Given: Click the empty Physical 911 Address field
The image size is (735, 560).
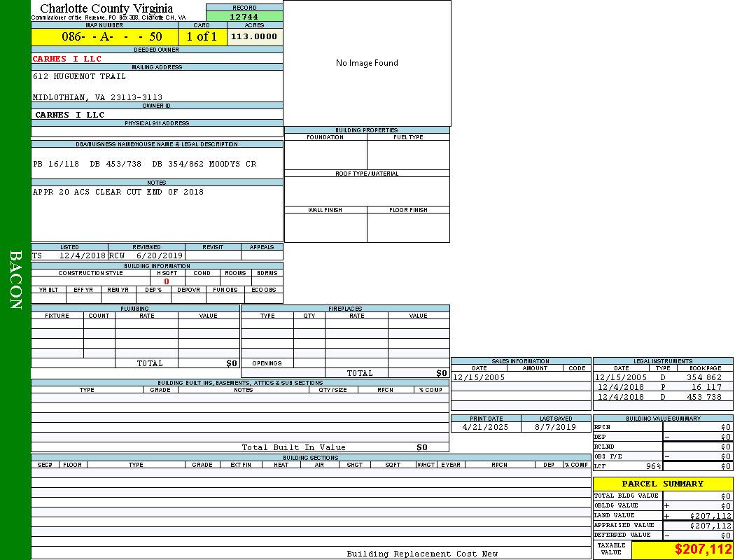Looking at the screenshot, I should pos(157,132).
